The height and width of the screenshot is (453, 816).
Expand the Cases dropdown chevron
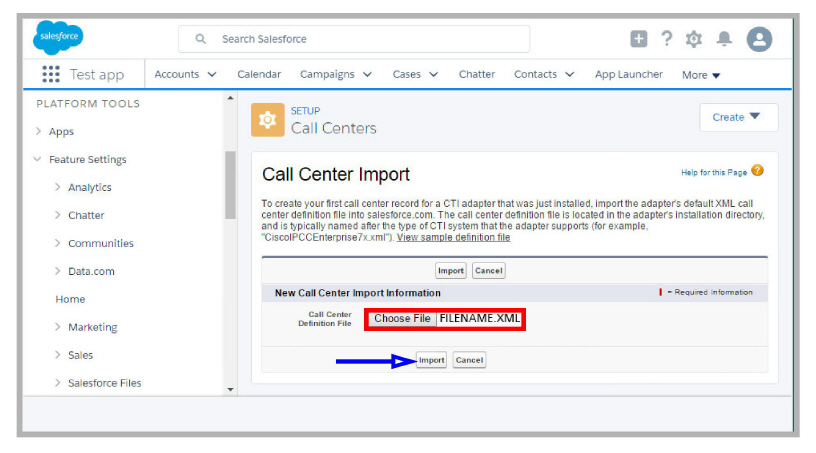click(x=434, y=74)
